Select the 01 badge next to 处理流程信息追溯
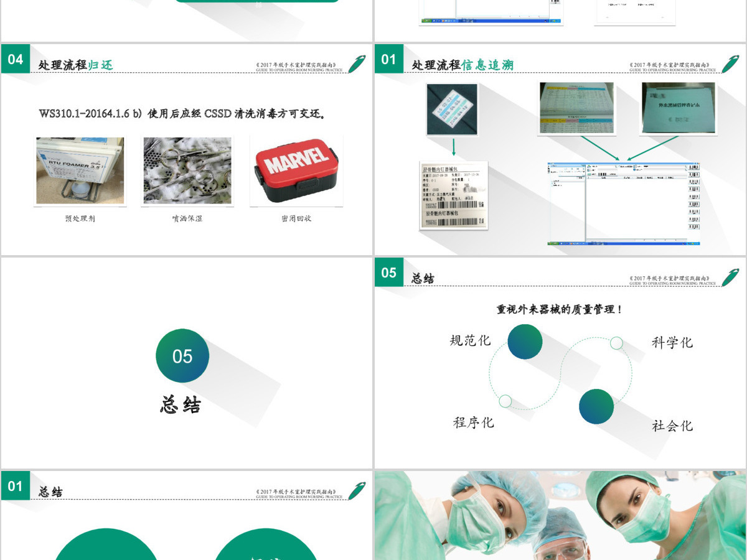 (x=388, y=59)
